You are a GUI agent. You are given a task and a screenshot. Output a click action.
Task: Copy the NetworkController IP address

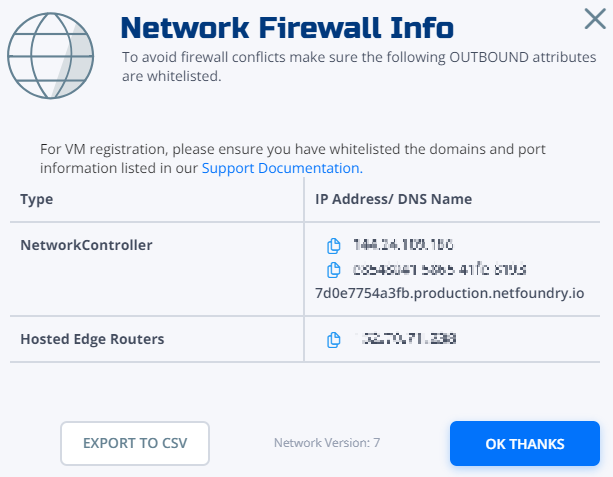click(333, 246)
